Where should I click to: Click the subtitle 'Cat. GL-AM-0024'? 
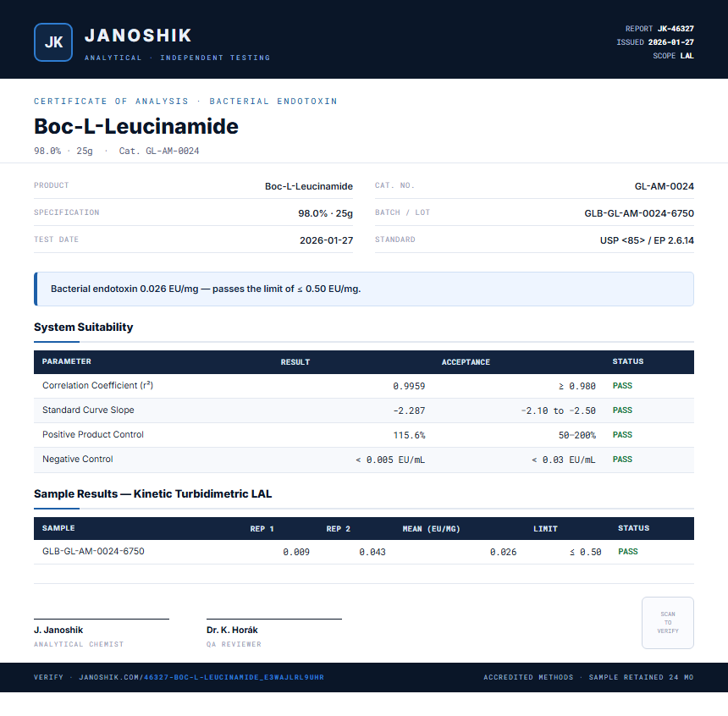point(159,151)
